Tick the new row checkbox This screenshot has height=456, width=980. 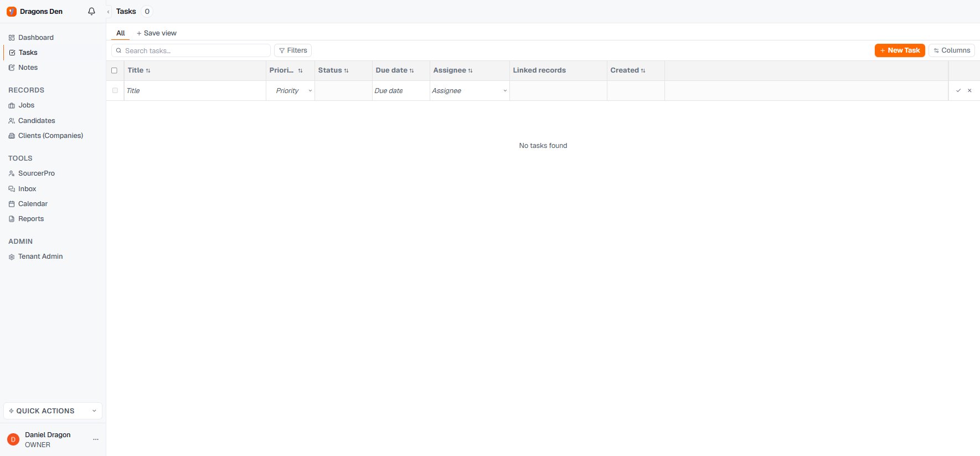[115, 90]
